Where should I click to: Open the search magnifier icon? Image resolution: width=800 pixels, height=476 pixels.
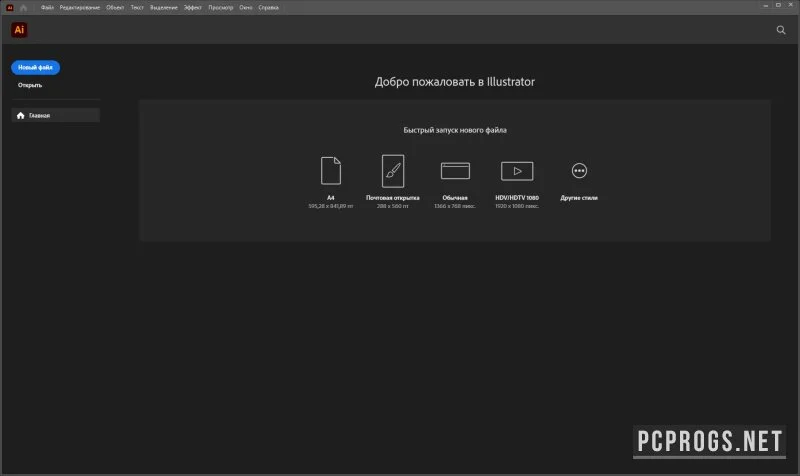coord(781,30)
